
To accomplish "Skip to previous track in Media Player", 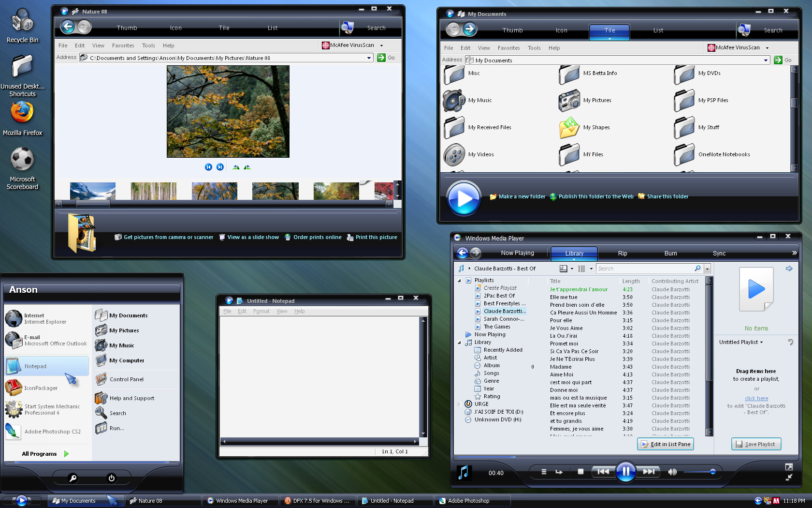I will (603, 472).
